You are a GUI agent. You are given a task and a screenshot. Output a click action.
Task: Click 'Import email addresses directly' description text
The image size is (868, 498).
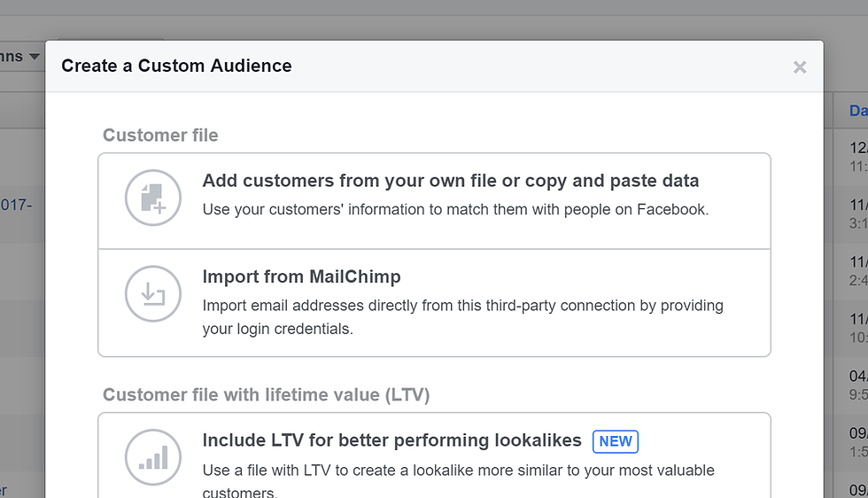click(462, 317)
